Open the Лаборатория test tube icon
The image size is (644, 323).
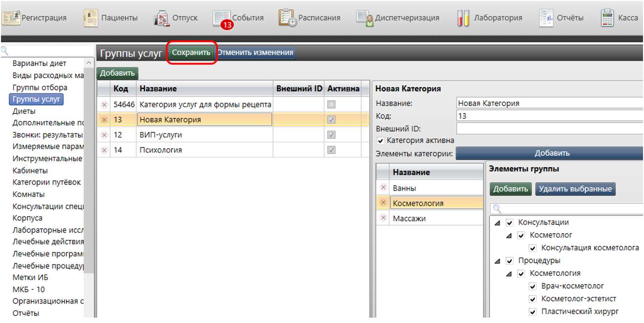[x=462, y=18]
